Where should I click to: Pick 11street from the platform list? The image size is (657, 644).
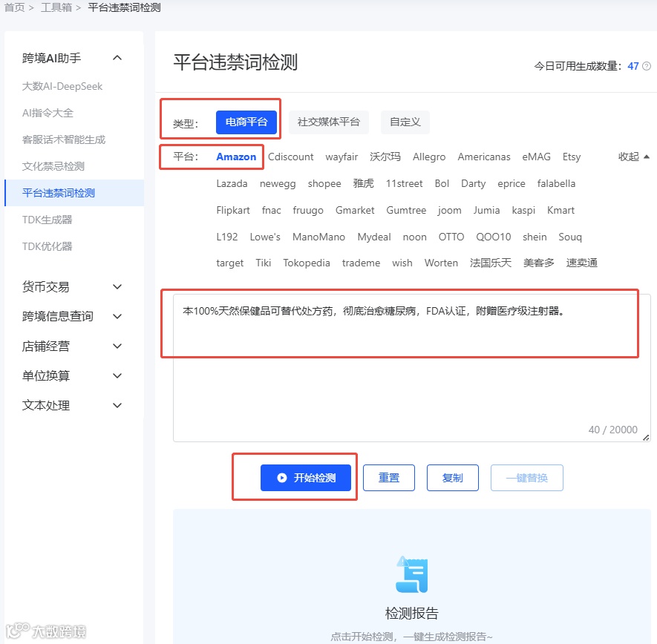(x=404, y=184)
